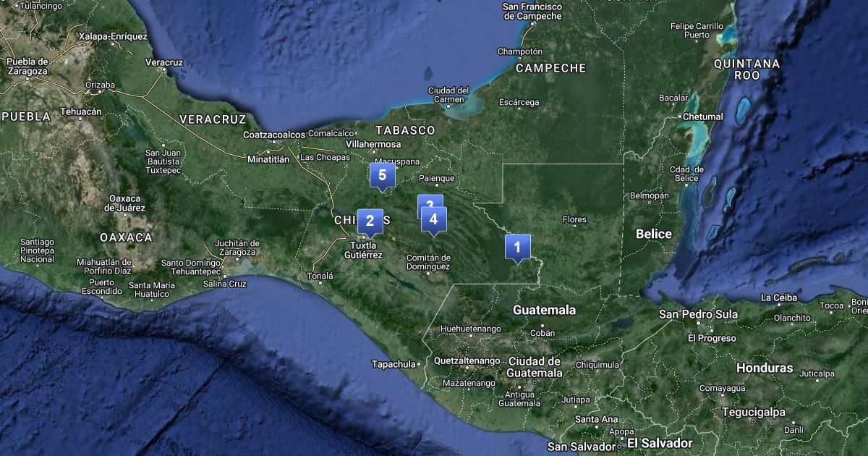Screen dimensions: 868x456
Task: Click the TABASCO state label
Action: [405, 130]
